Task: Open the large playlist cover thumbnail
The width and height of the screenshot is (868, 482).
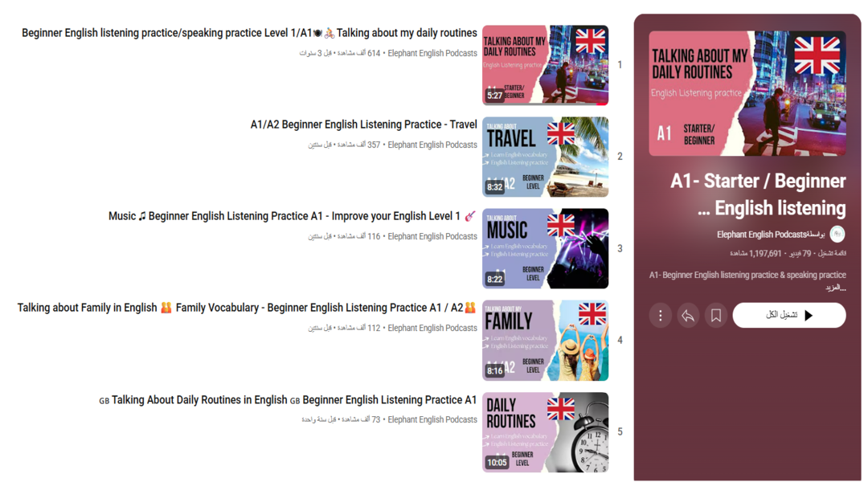Action: 747,93
